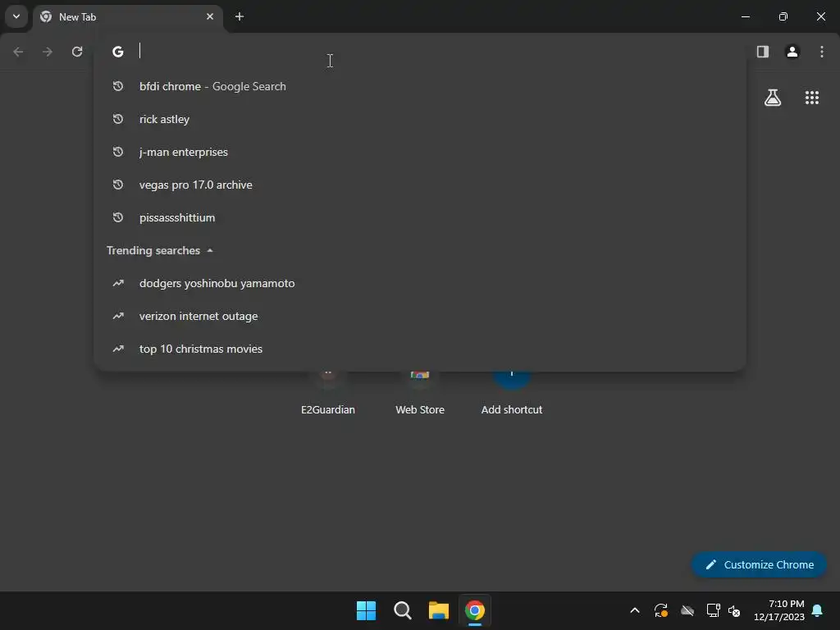Click trending icon beside top 10 christmas movies

click(x=118, y=349)
